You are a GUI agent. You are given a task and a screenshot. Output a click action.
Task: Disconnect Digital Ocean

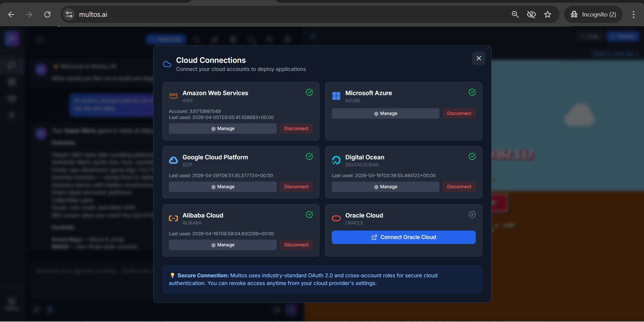(459, 187)
